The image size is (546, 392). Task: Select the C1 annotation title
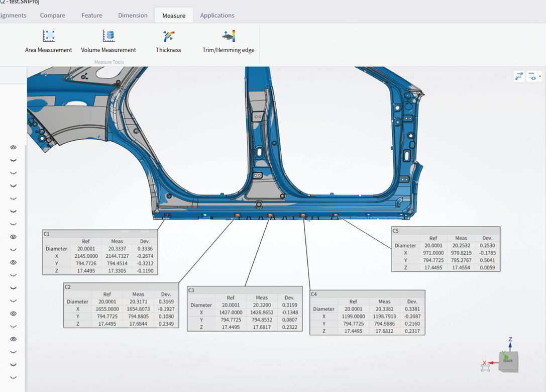pyautogui.click(x=47, y=234)
